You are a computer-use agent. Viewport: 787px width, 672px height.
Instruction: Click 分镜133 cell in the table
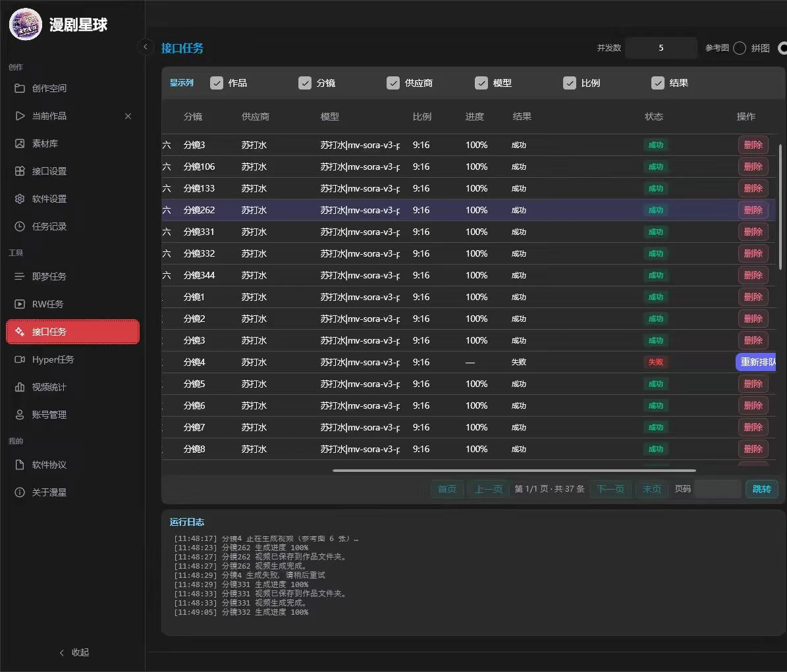[x=199, y=188]
